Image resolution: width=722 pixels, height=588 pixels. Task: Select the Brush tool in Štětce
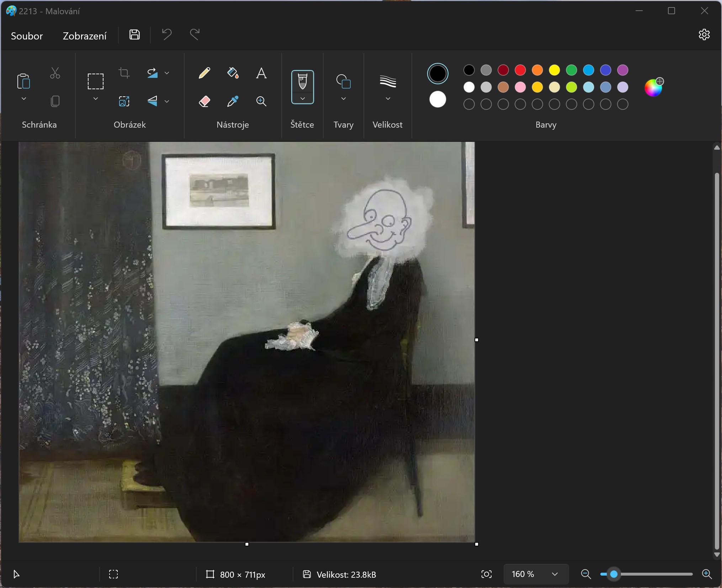pyautogui.click(x=303, y=81)
